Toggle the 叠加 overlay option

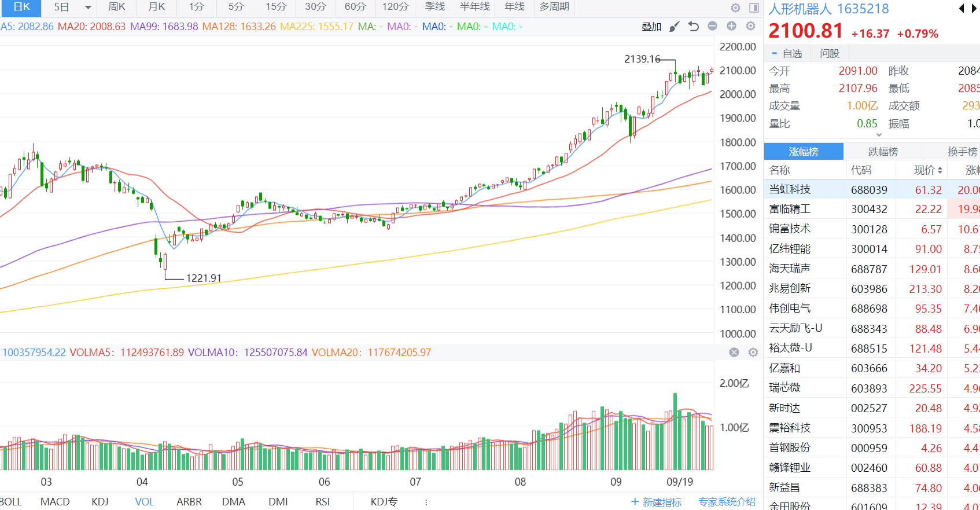pos(651,27)
